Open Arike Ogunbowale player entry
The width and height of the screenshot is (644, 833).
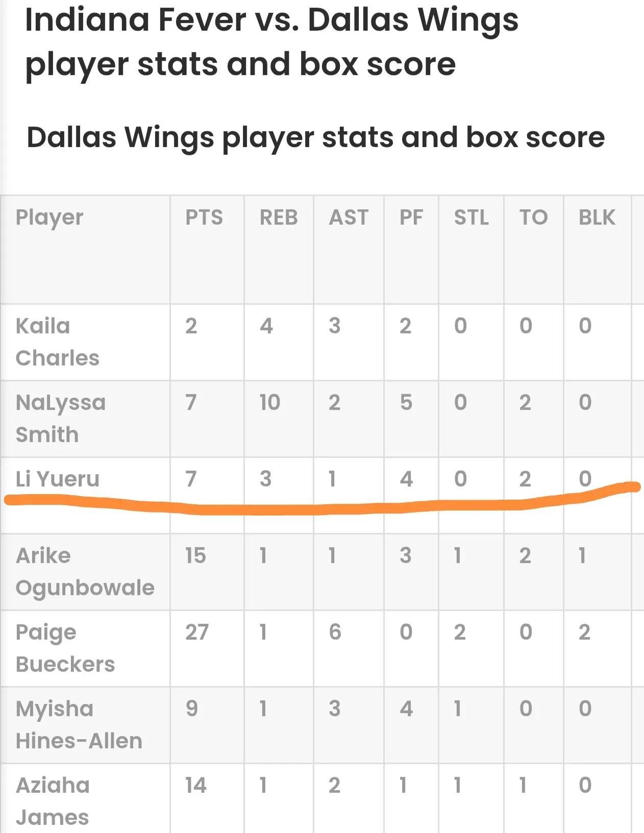tap(85, 572)
